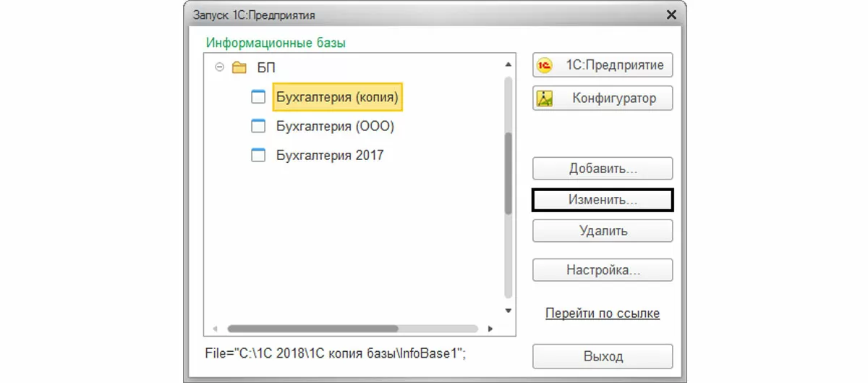Screen dimensions: 868x383
Task: Click the Удалить button
Action: coord(603,231)
